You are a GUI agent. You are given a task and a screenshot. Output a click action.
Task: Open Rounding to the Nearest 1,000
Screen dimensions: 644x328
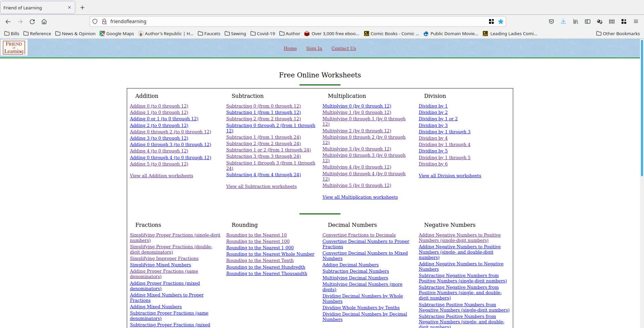coord(260,248)
